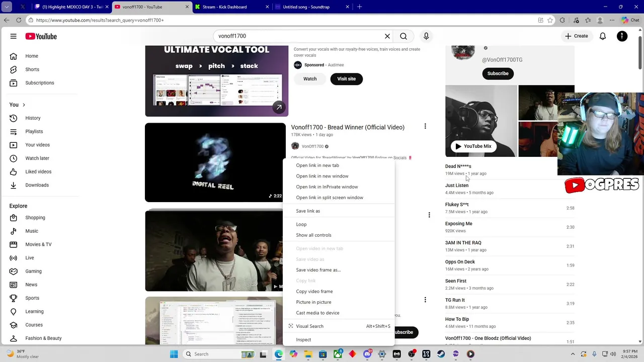Viewport: 644px width, 362px height.
Task: Click the magnifier search button
Action: pyautogui.click(x=404, y=36)
